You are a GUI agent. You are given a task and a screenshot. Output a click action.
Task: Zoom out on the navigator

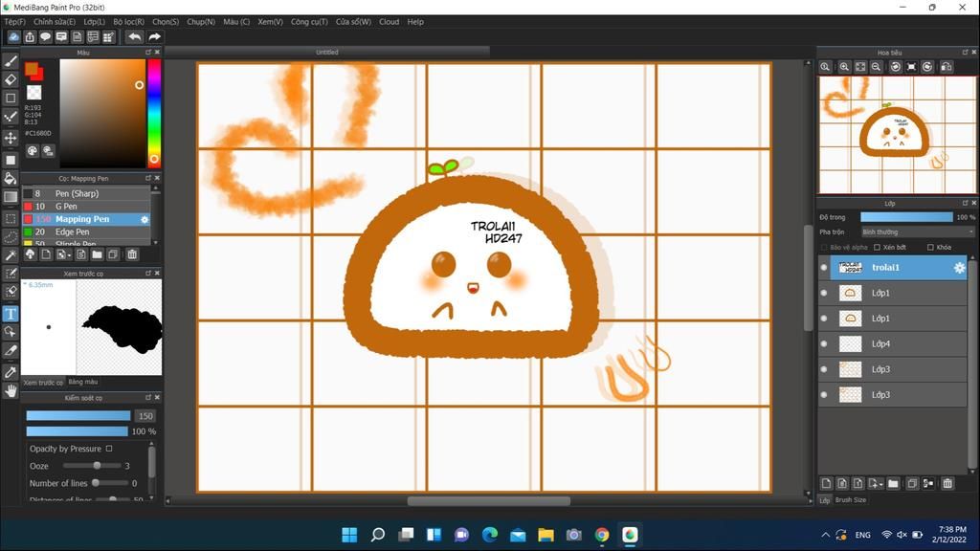click(877, 67)
